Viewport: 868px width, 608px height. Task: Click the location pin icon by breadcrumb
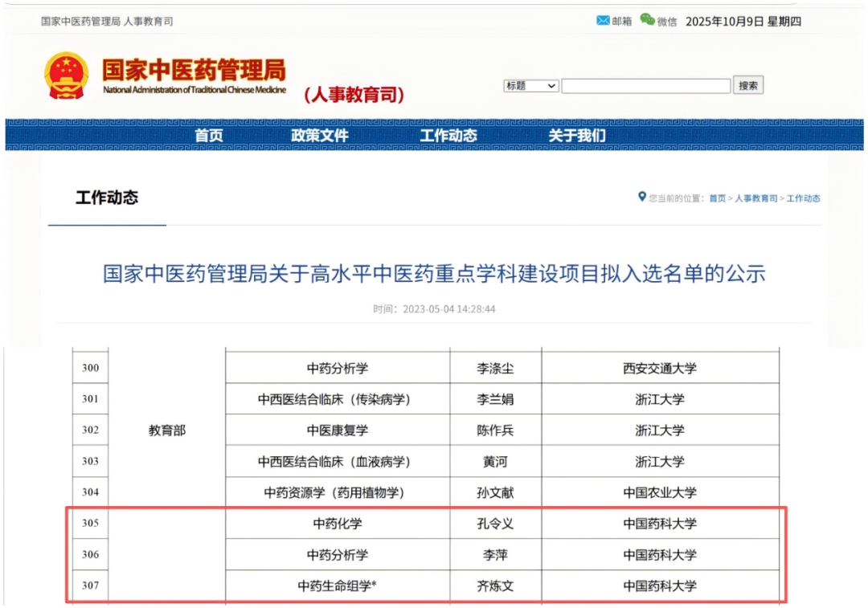tap(641, 197)
